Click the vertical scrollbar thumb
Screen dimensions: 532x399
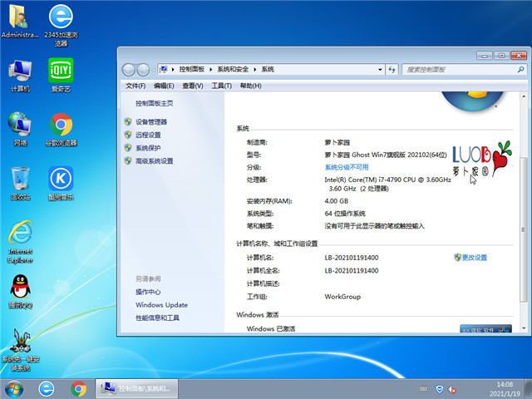point(523,229)
